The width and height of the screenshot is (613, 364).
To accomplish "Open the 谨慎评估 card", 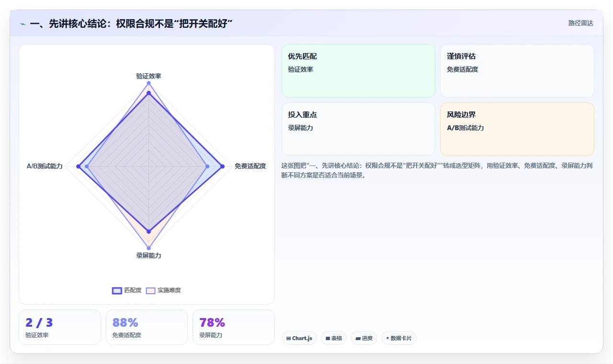I will (517, 71).
